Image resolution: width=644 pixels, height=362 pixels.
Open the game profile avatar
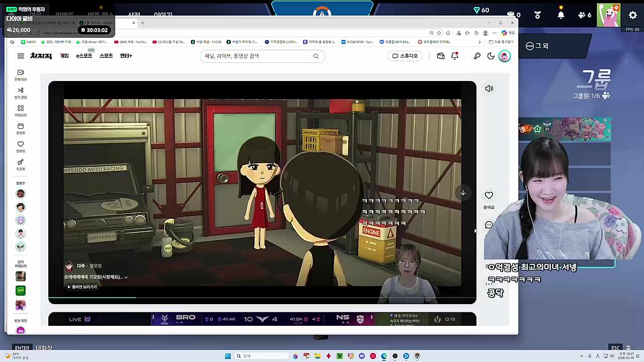click(608, 15)
